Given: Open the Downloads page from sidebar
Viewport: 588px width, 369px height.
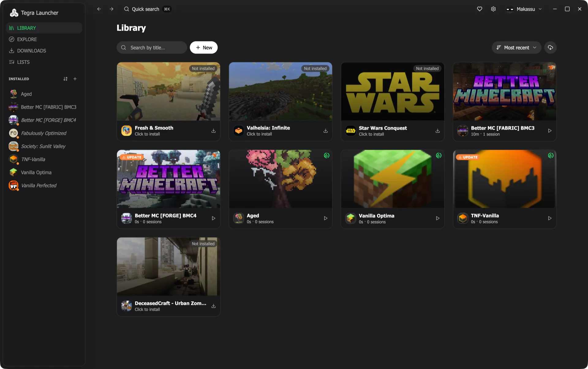Looking at the screenshot, I should tap(44, 51).
